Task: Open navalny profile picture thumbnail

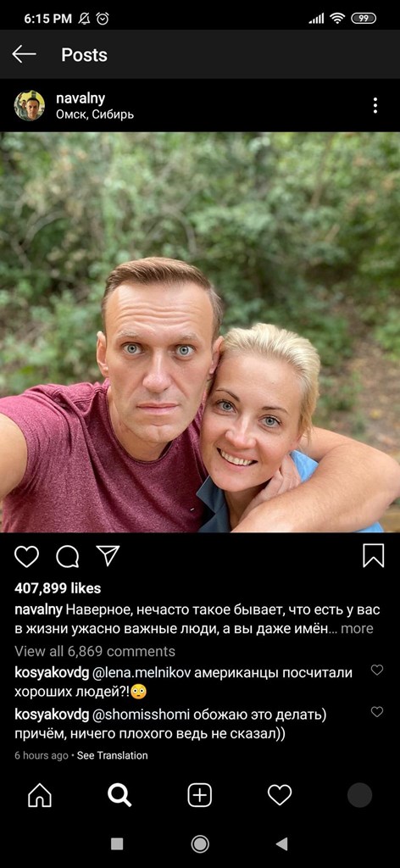Action: pos(30,105)
